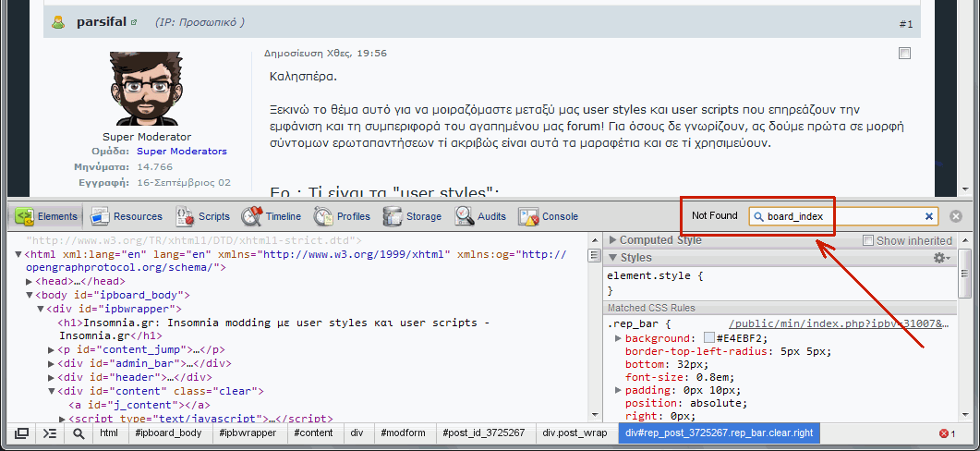Select #ipboard_body breadcrumb
The height and width of the screenshot is (451, 980).
click(x=168, y=433)
